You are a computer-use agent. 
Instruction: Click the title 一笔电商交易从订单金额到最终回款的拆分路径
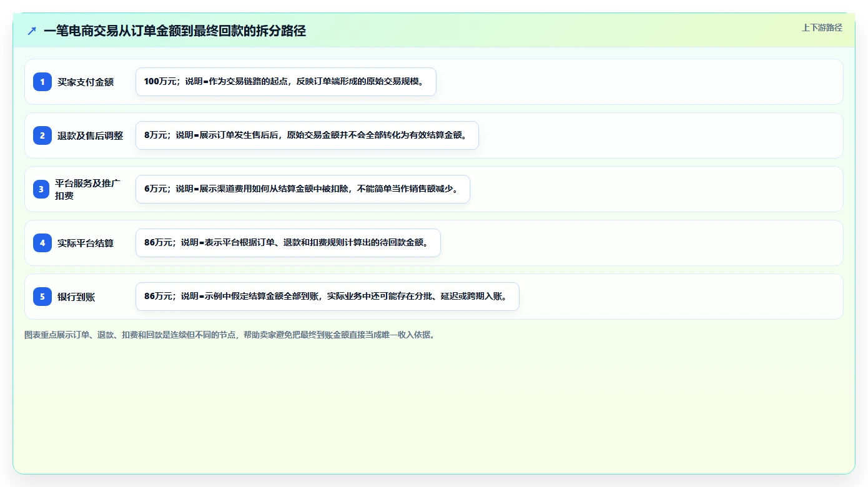pos(175,31)
